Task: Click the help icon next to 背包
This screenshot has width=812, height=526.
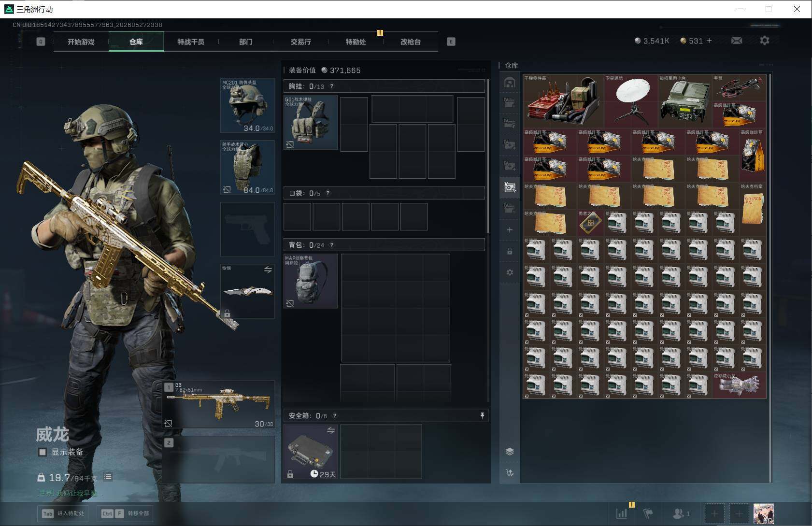Action: point(331,245)
